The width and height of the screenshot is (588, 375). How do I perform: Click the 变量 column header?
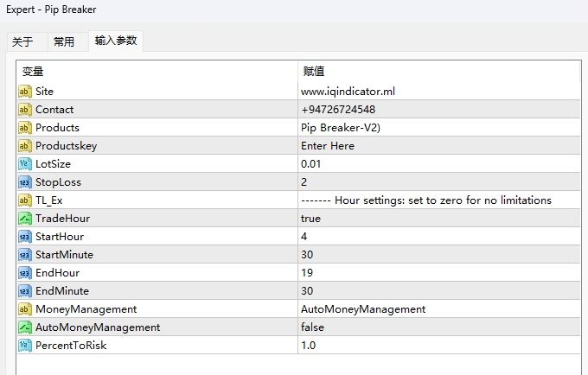tap(33, 71)
